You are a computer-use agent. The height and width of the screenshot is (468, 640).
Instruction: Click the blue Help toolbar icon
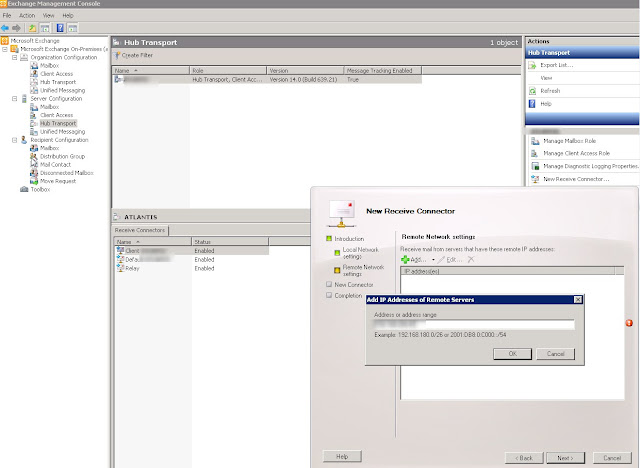click(x=60, y=28)
